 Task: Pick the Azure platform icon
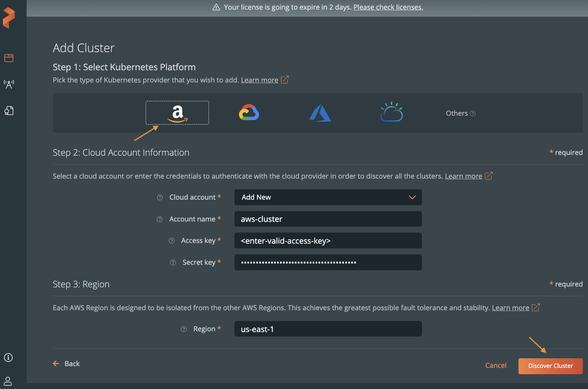coord(320,113)
